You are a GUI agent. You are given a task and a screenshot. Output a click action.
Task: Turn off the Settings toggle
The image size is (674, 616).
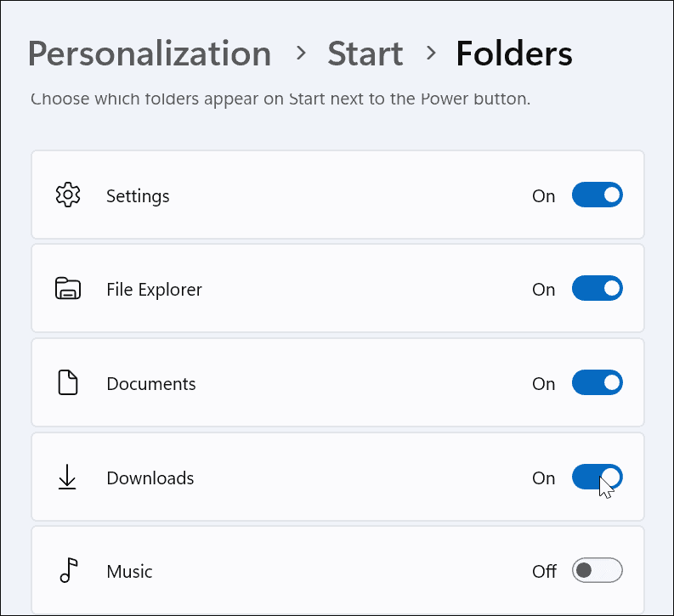[x=597, y=195]
